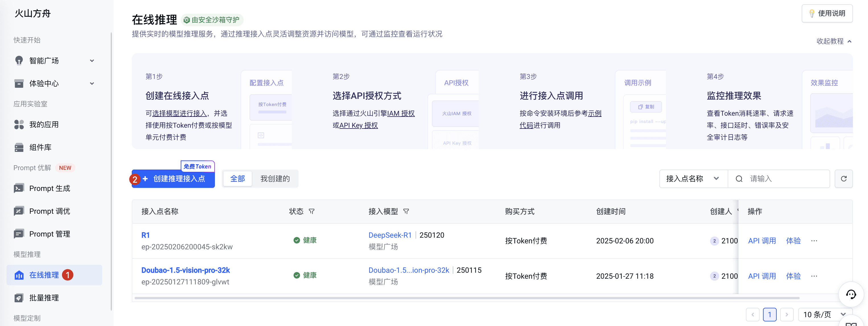Open the DeepSeek-R1 model link
The image size is (868, 326).
390,235
